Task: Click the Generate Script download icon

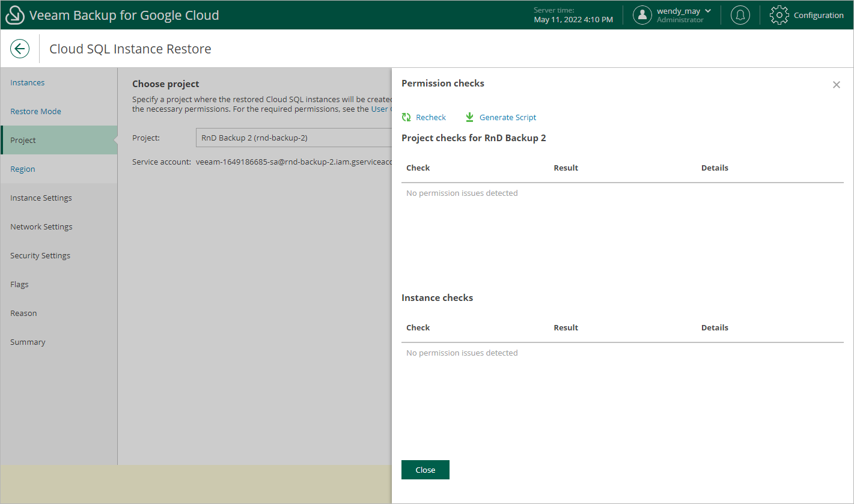Action: (x=470, y=117)
